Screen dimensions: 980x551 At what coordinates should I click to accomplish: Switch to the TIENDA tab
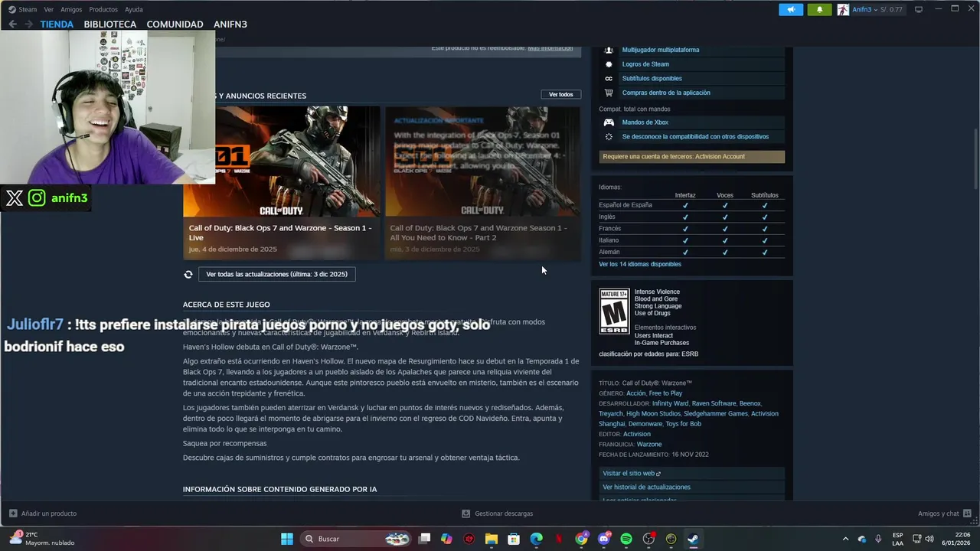[57, 24]
